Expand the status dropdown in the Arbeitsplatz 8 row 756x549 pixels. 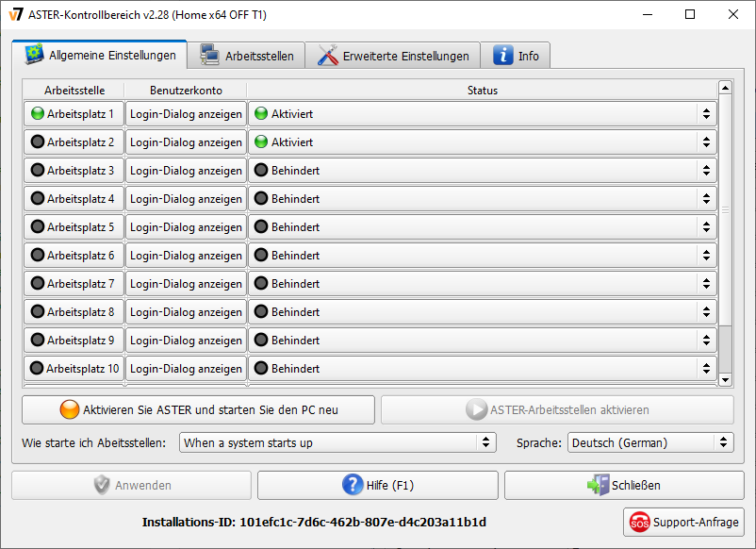[483, 312]
